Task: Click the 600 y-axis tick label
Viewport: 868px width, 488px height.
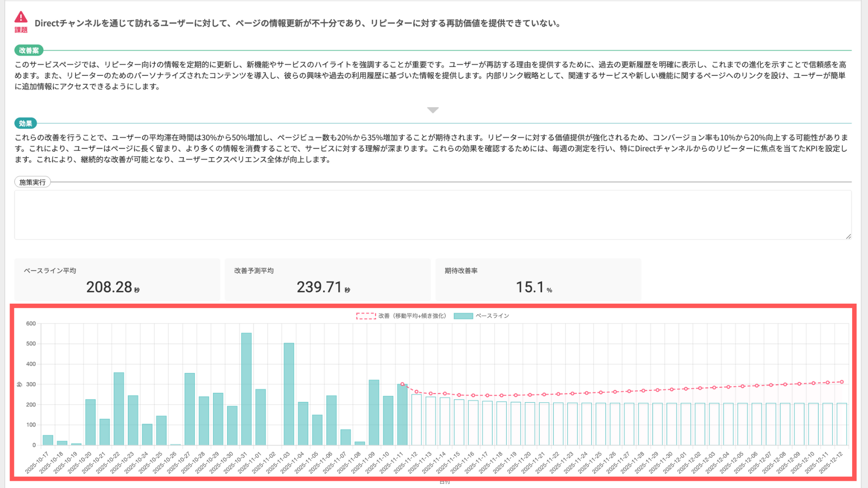Action: tap(31, 324)
